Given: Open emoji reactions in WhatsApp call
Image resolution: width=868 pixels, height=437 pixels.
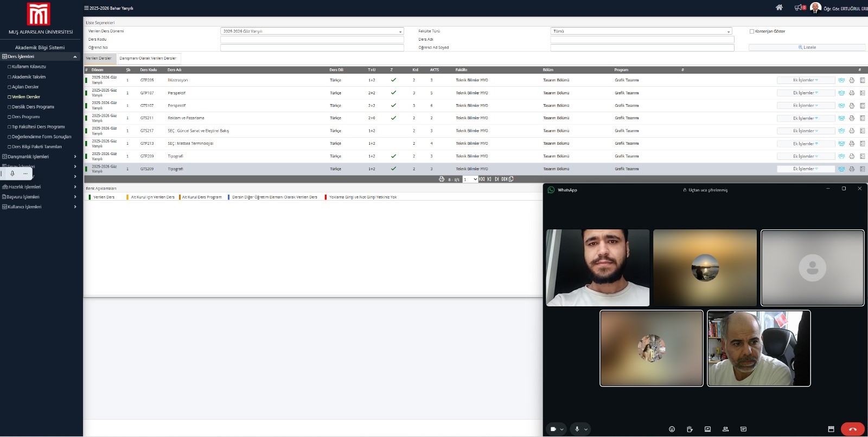Looking at the screenshot, I should [672, 429].
